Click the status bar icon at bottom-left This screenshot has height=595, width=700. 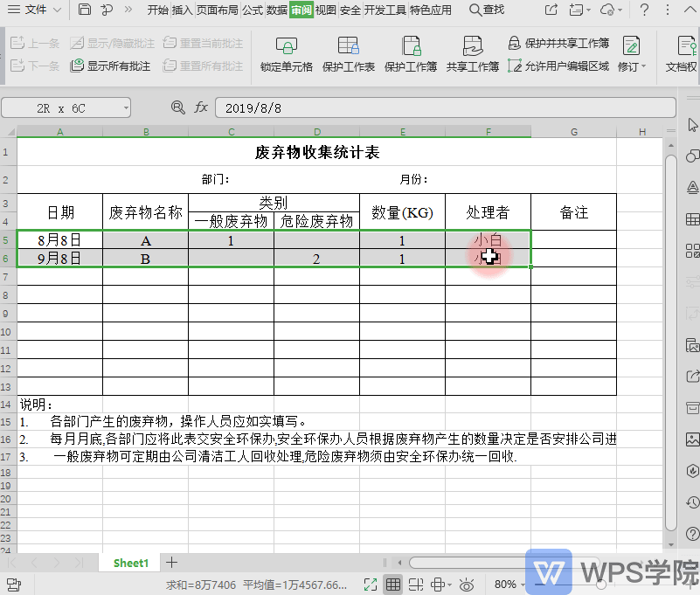coord(14,585)
